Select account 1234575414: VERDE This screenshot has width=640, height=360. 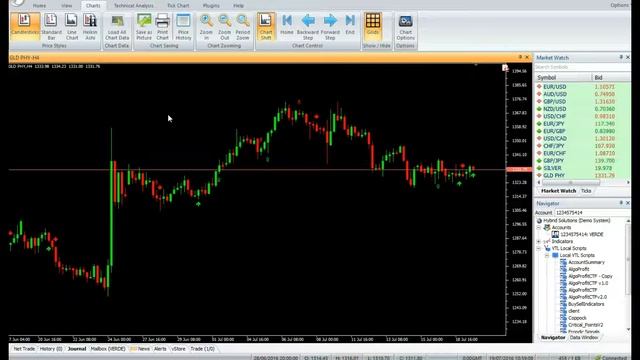pos(582,234)
